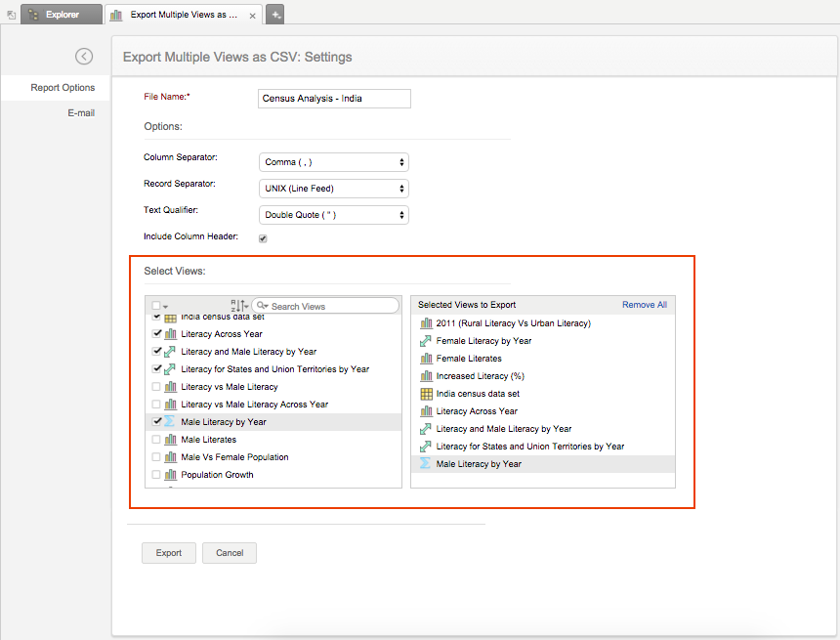Click the summary icon of Male Literacy by Year in Selected Views
The height and width of the screenshot is (640, 840).
426,464
